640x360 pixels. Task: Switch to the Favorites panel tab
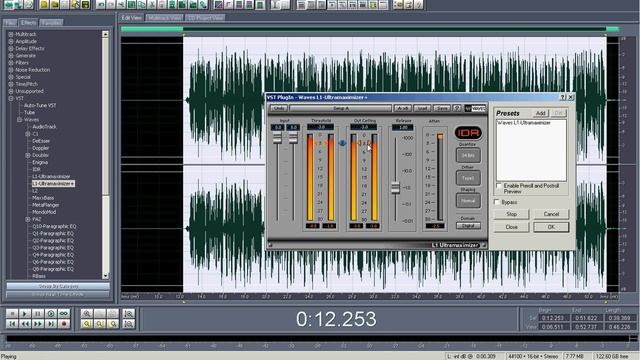(51, 22)
